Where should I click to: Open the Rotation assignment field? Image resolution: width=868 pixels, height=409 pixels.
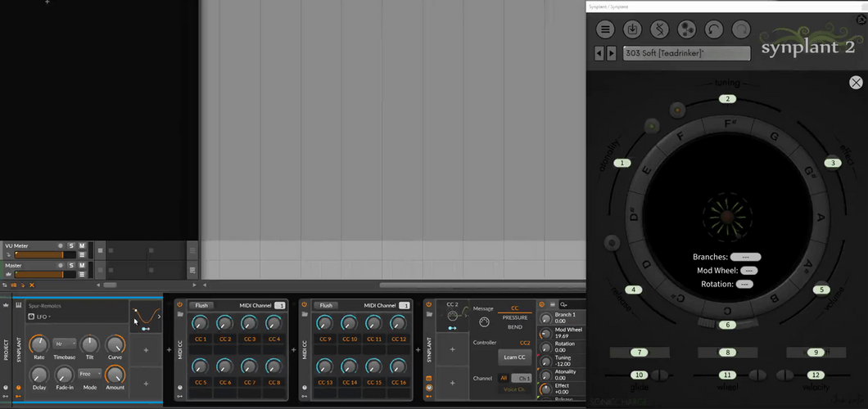point(744,284)
